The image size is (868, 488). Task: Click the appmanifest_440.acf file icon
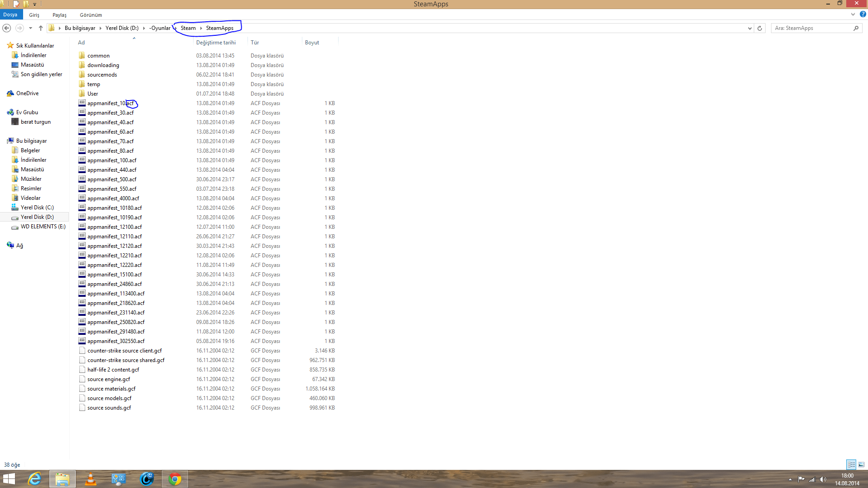point(82,169)
